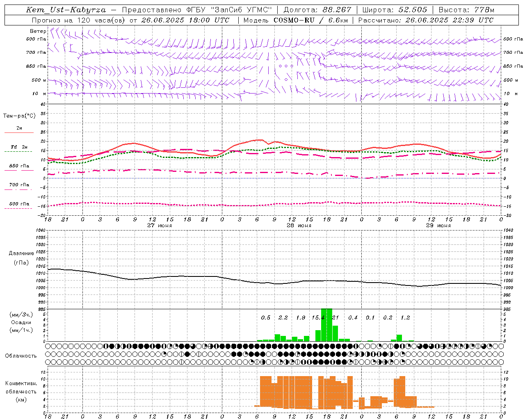Click the Td 2м dew point legend label
Image resolution: width=525 pixels, height=420 pixels.
(x=19, y=147)
